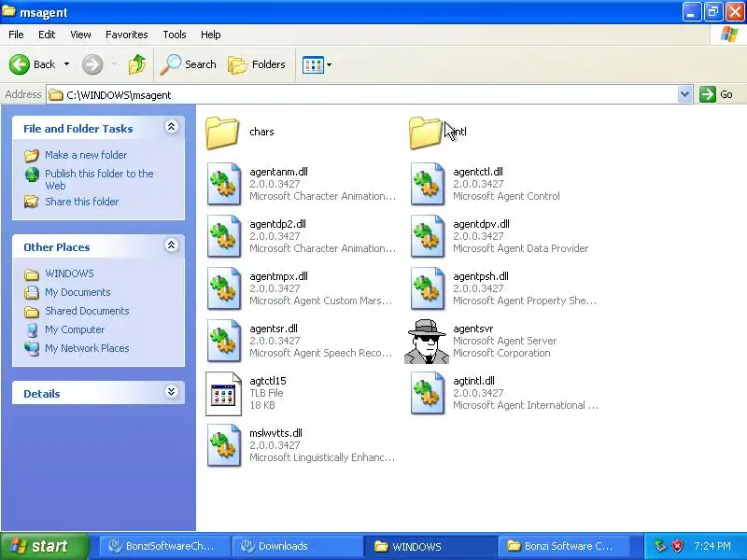Click Share this folder link

click(82, 202)
